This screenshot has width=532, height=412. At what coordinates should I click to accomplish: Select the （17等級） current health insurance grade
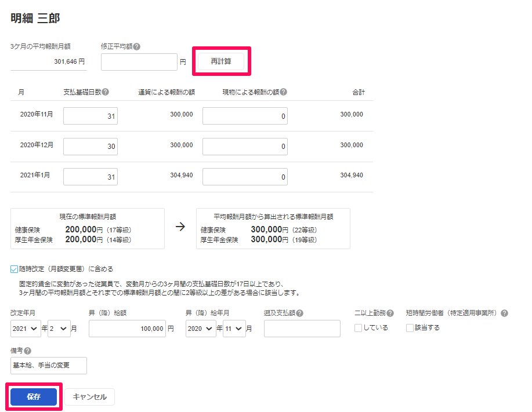(x=119, y=230)
